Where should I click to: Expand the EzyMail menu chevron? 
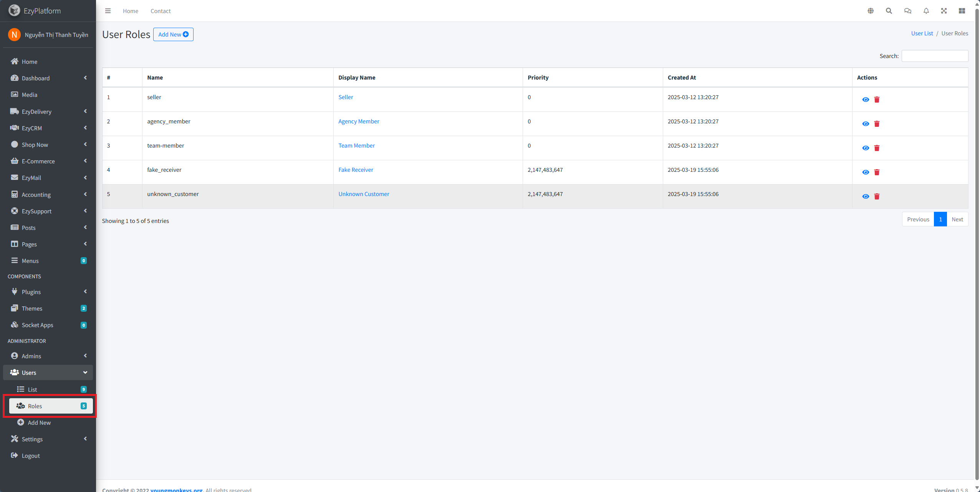[85, 177]
